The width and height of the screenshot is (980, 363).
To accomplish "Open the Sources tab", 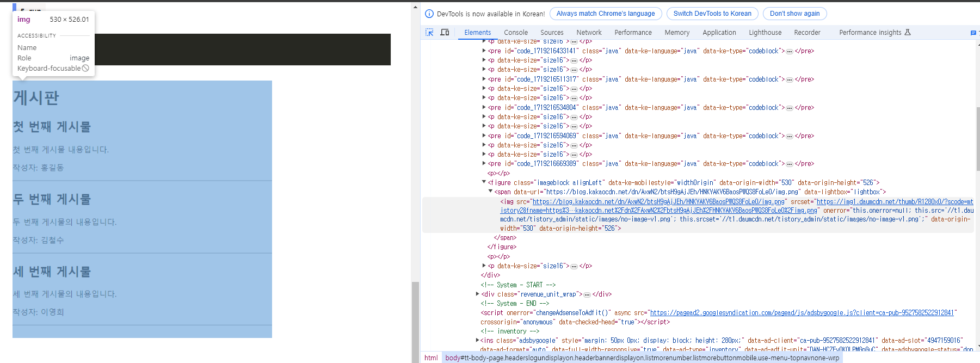I will [552, 33].
